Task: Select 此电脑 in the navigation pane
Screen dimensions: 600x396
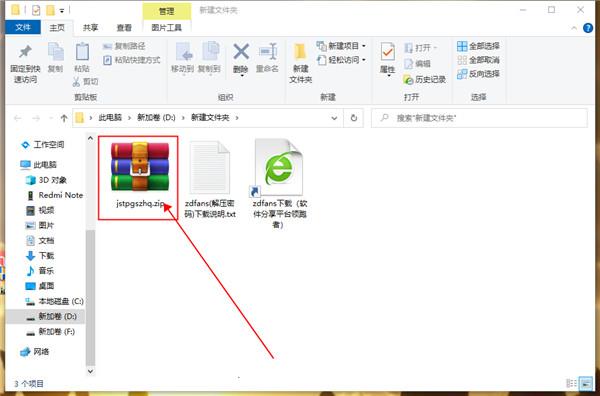Action: (x=38, y=165)
